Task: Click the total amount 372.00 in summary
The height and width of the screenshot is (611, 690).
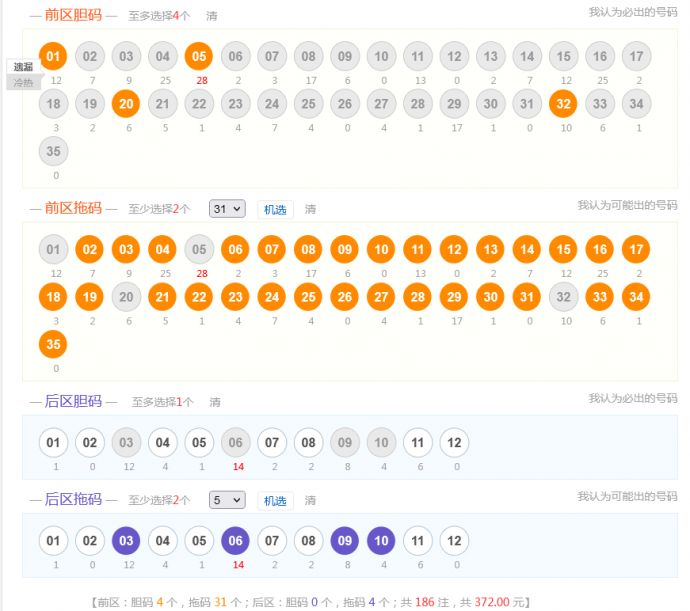Action: [x=492, y=602]
